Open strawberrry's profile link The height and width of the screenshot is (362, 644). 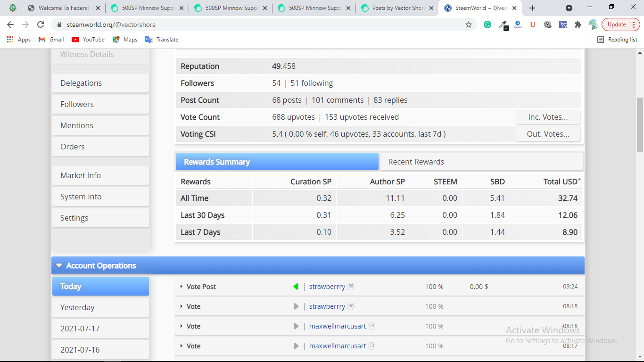pyautogui.click(x=327, y=286)
